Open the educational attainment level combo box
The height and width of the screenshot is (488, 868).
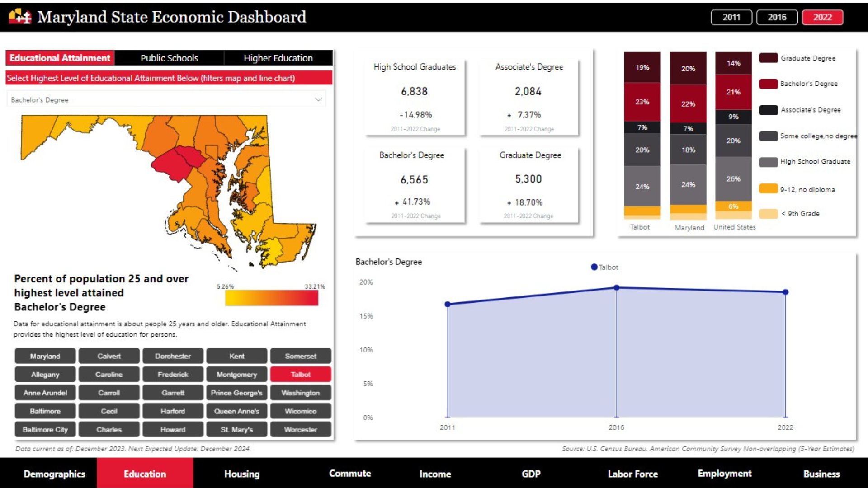click(163, 99)
